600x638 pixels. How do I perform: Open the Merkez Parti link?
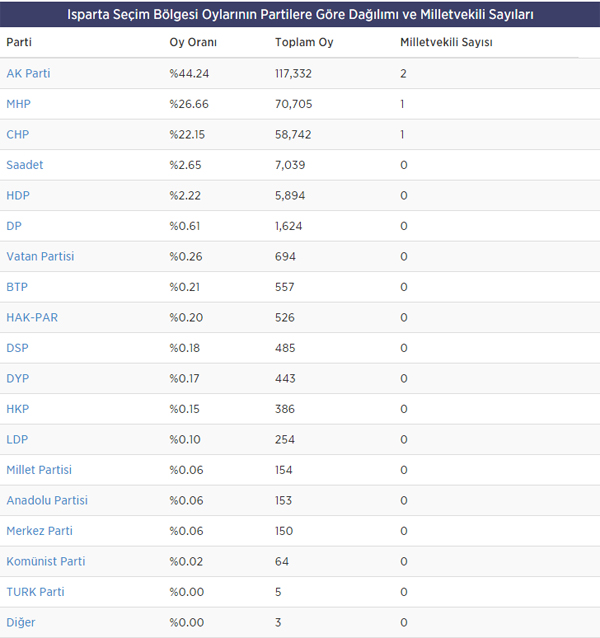pyautogui.click(x=39, y=531)
